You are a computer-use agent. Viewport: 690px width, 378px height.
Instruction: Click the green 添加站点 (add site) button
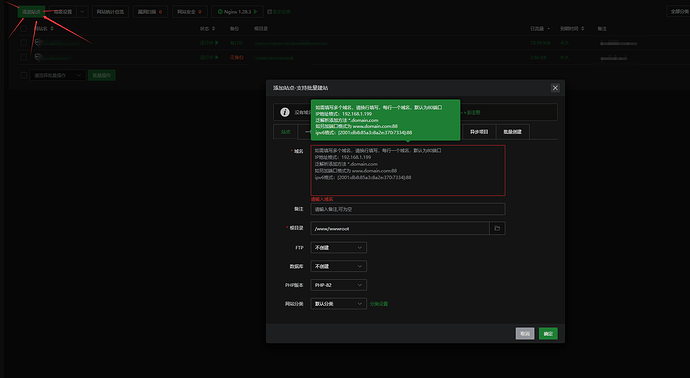[x=31, y=12]
